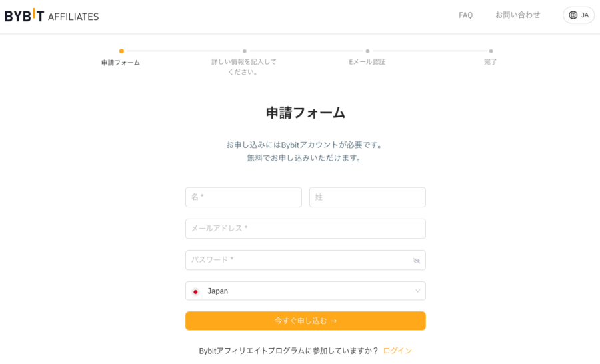Image resolution: width=600 pixels, height=364 pixels.
Task: Click the first orange step dot
Action: tap(121, 51)
